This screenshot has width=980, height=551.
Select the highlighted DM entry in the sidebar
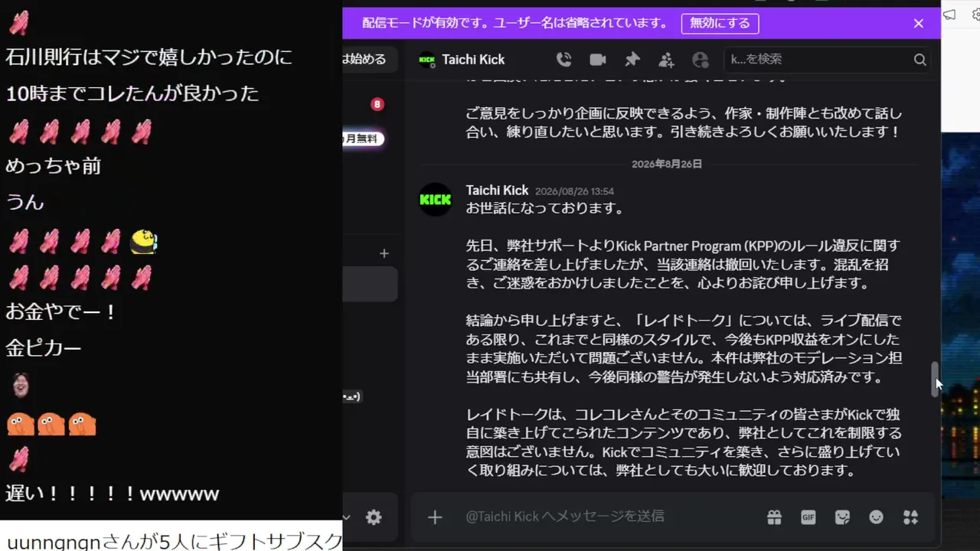point(370,285)
